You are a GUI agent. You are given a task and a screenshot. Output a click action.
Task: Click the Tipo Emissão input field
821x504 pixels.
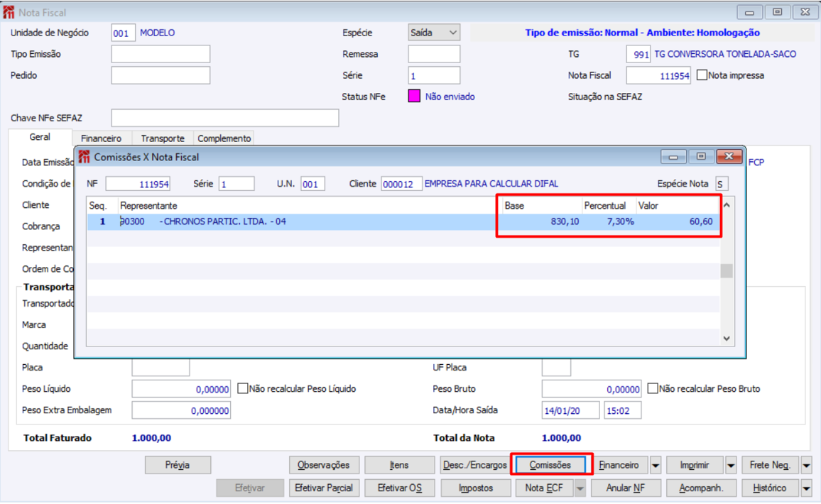click(161, 54)
